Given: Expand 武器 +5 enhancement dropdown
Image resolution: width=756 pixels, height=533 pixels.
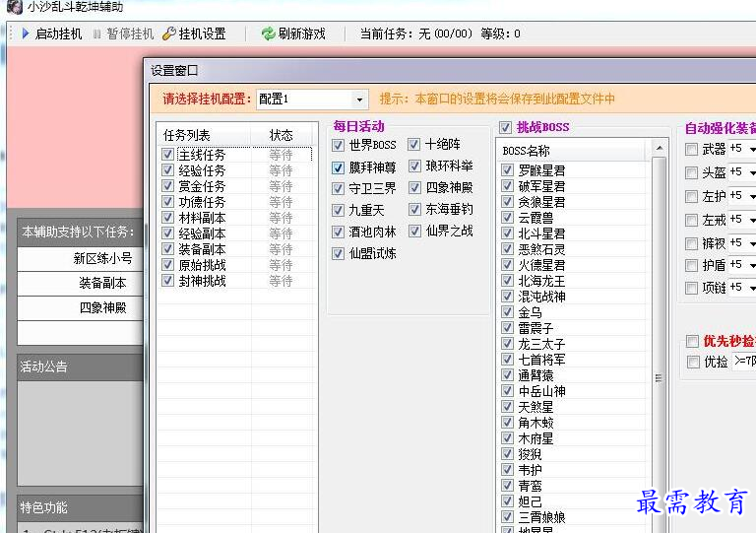Looking at the screenshot, I should click(x=752, y=149).
